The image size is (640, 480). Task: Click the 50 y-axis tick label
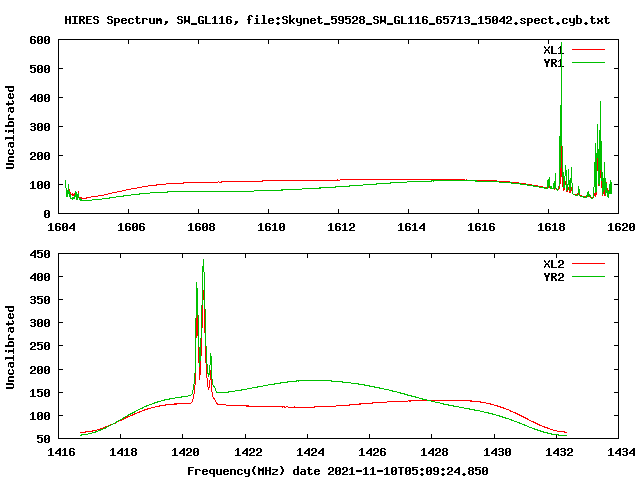point(44,440)
